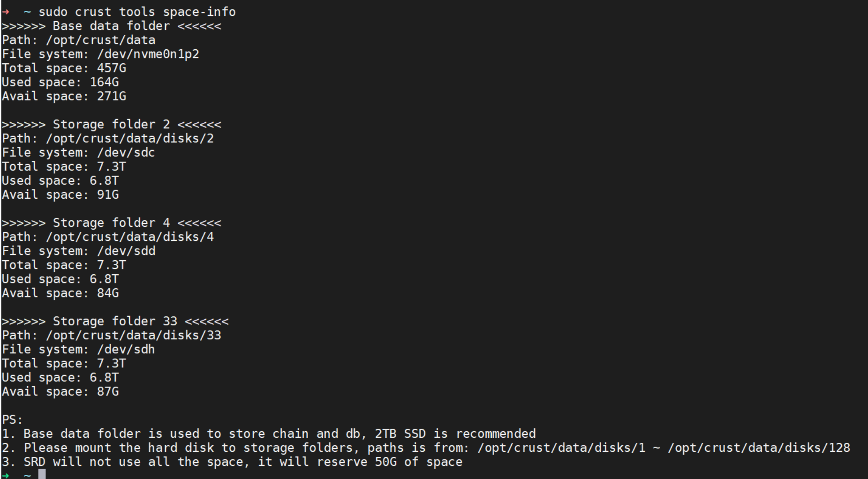Image resolution: width=868 pixels, height=479 pixels.
Task: Click the /dev/sdd file system text
Action: coord(126,251)
